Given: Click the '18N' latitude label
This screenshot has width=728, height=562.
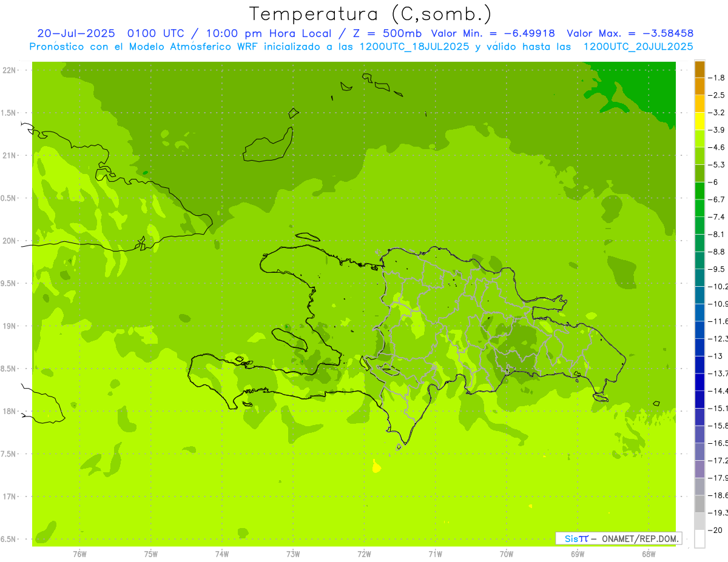Looking at the screenshot, I should pos(8,411).
